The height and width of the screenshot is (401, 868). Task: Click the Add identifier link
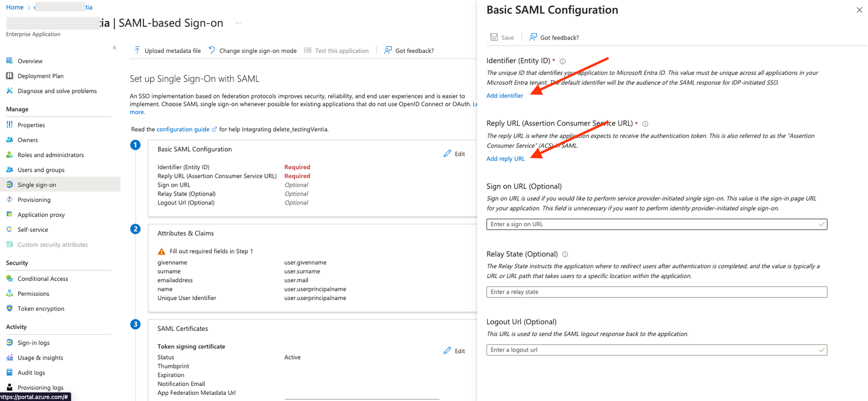pos(505,95)
